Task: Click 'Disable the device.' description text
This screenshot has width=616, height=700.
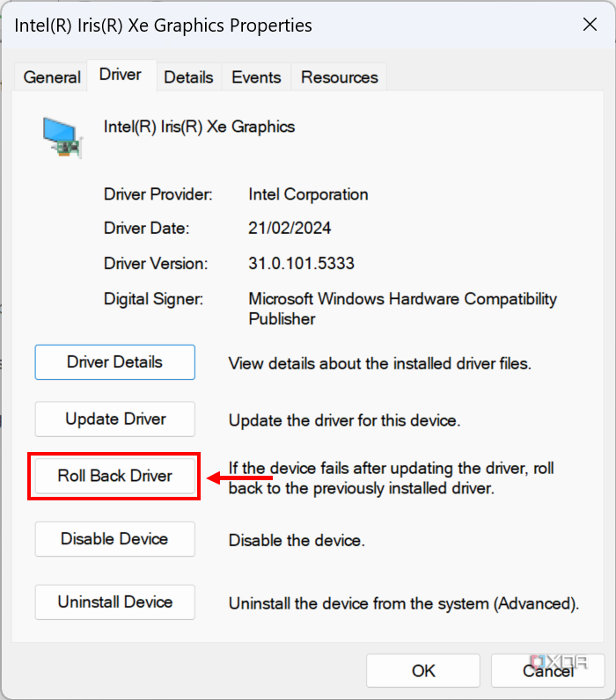Action: (297, 540)
